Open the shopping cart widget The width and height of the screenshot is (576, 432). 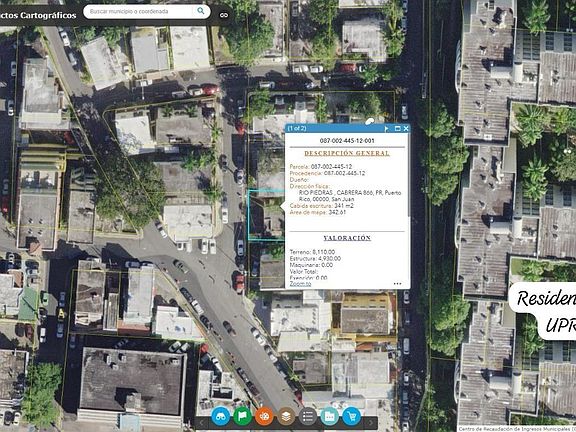click(352, 417)
